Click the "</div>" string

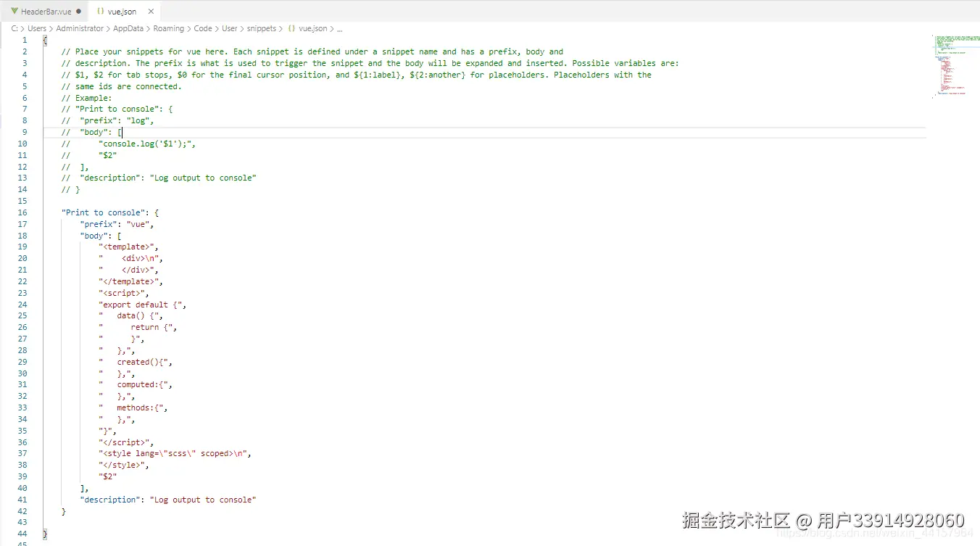coord(128,270)
